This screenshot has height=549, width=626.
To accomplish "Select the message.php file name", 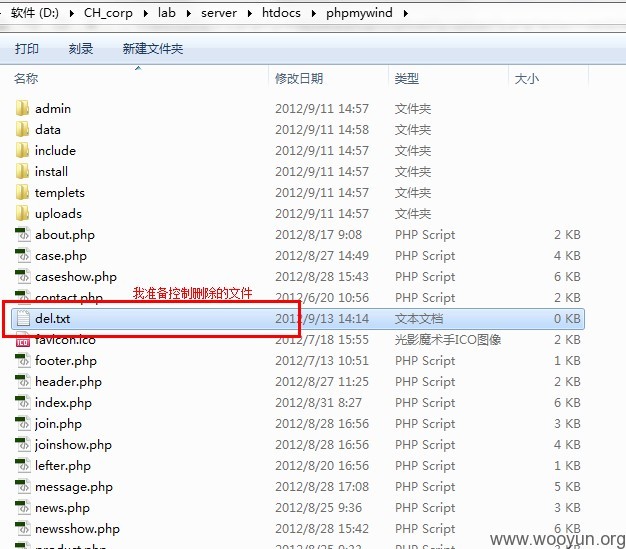I will pyautogui.click(x=73, y=487).
